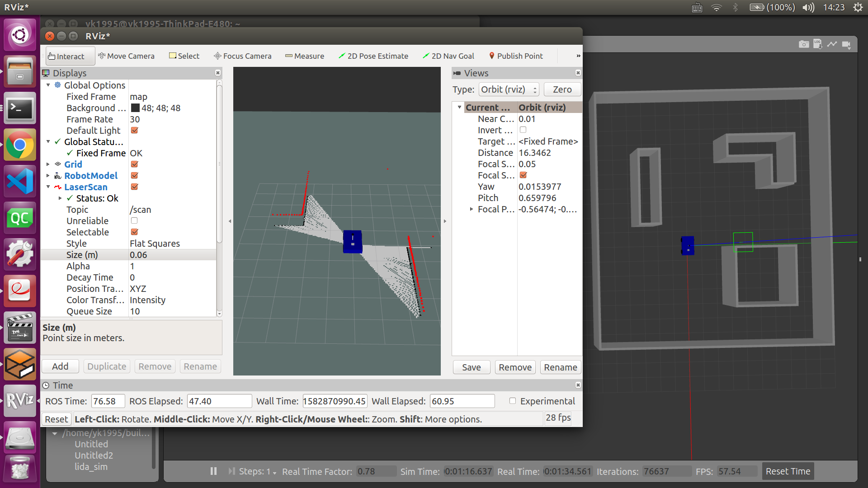
Task: Toggle the Selectable checkbox
Action: pyautogui.click(x=134, y=232)
